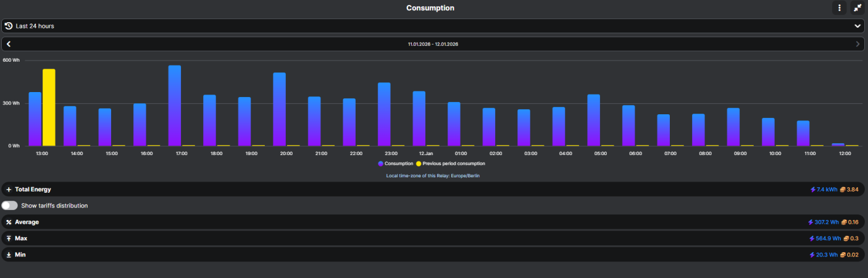The width and height of the screenshot is (868, 278).
Task: Click the download arrow icon beside Min
Action: coord(9,255)
